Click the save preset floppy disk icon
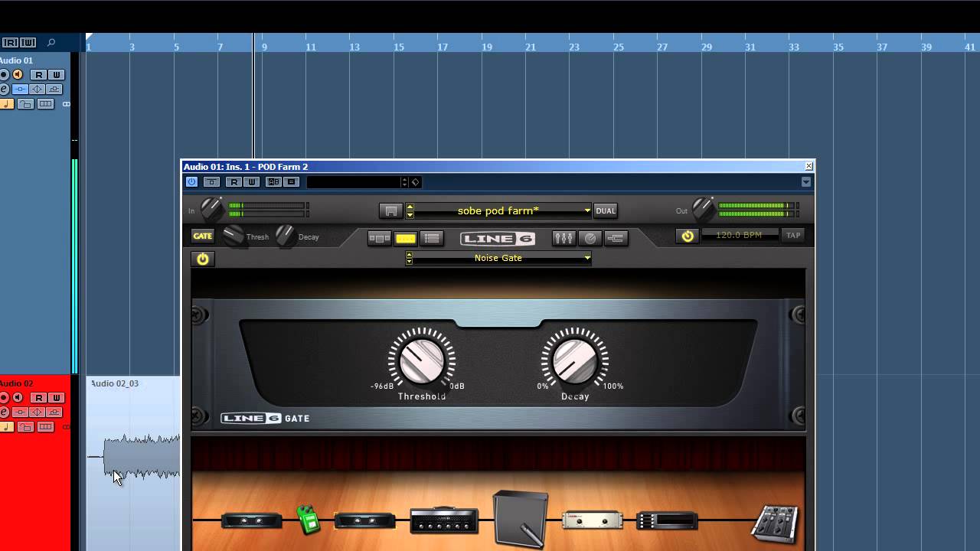 390,210
